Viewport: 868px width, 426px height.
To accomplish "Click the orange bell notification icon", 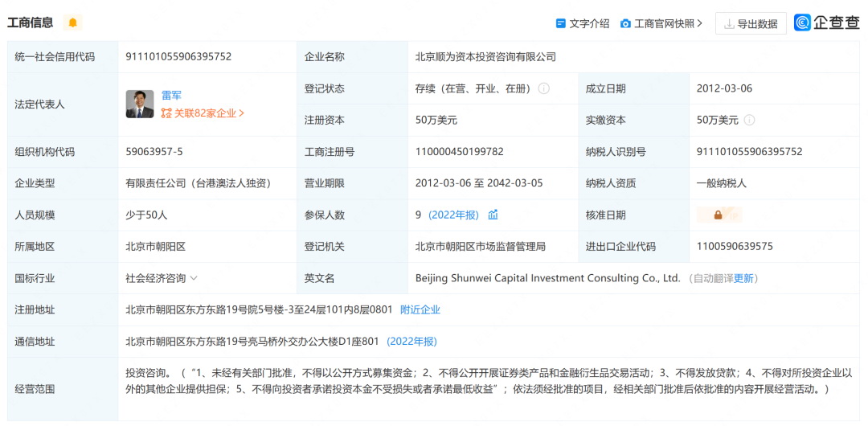I will coord(72,23).
